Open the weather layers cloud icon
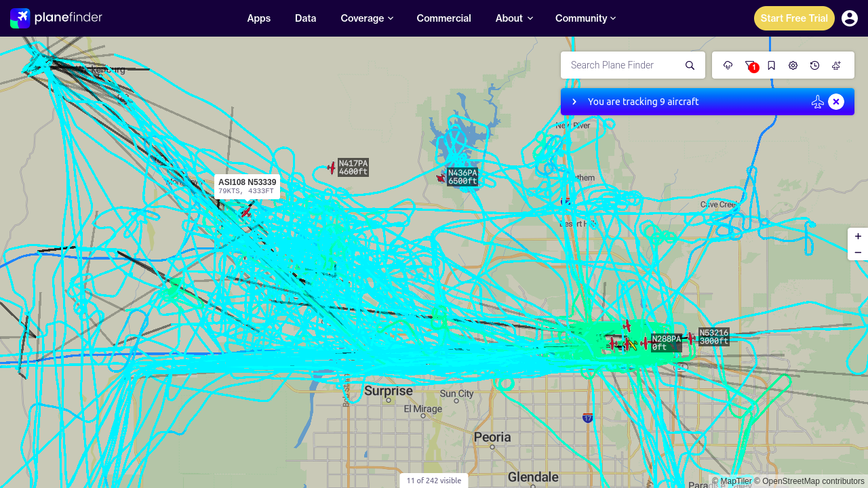868x488 pixels. [x=728, y=65]
